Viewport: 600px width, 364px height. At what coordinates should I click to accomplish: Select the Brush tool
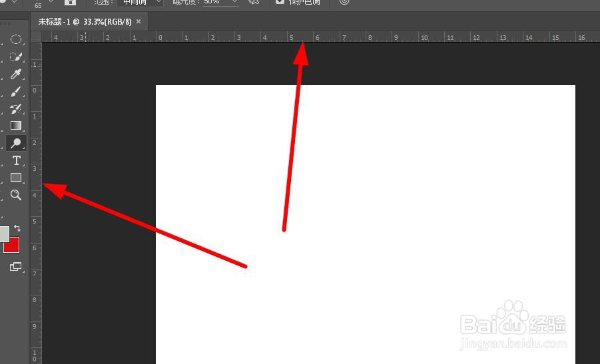(16, 92)
